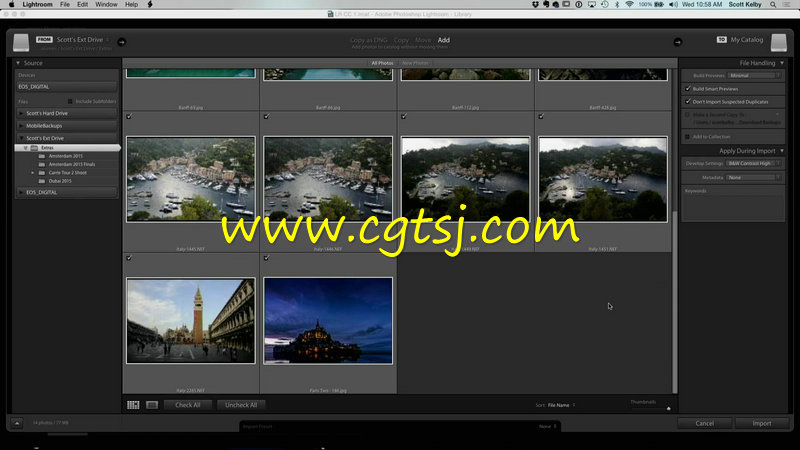The image size is (800, 450).
Task: Open the Window menu
Action: (106, 4)
